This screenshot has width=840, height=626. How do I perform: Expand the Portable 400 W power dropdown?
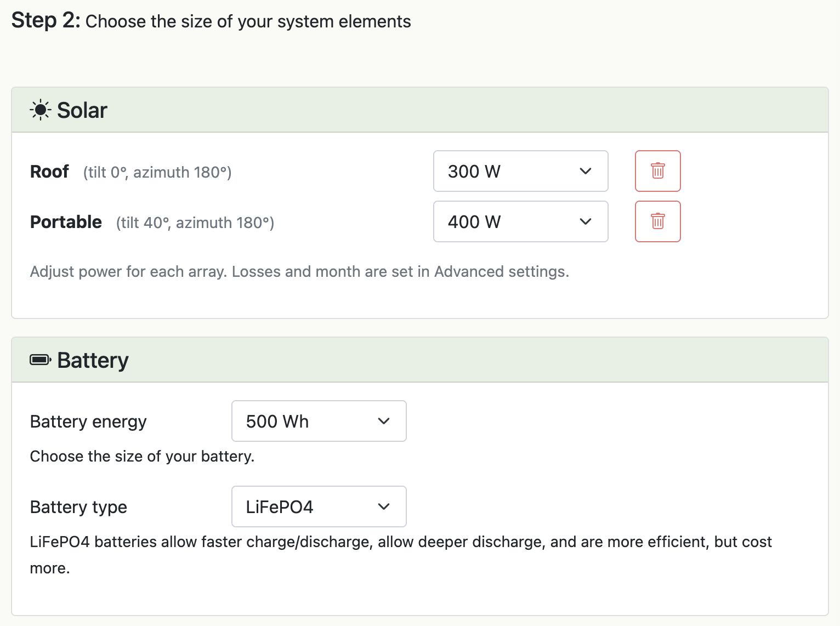coord(520,221)
